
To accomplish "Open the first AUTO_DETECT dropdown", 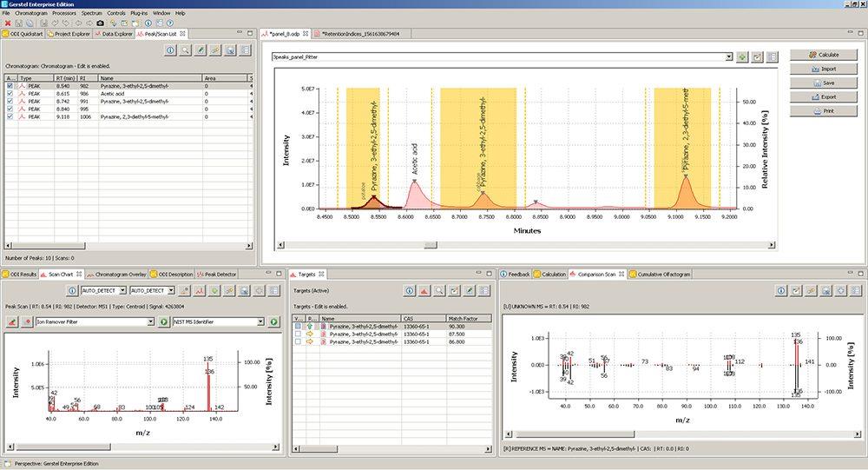I will click(122, 290).
